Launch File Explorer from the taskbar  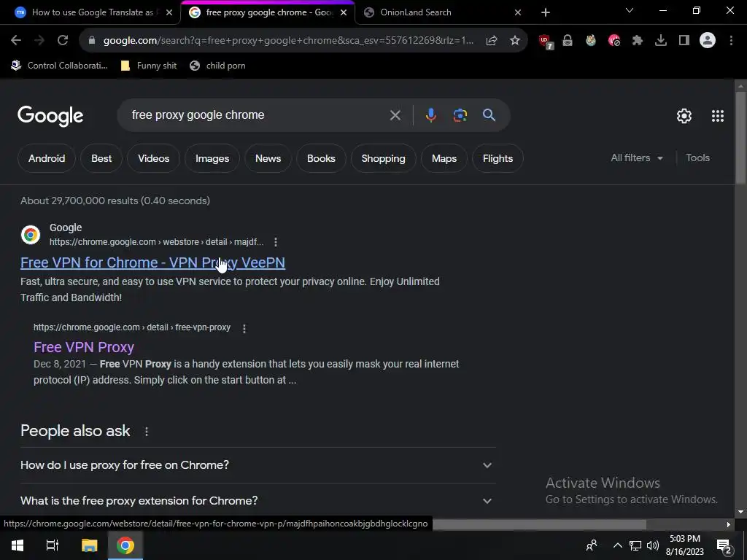[x=89, y=545]
